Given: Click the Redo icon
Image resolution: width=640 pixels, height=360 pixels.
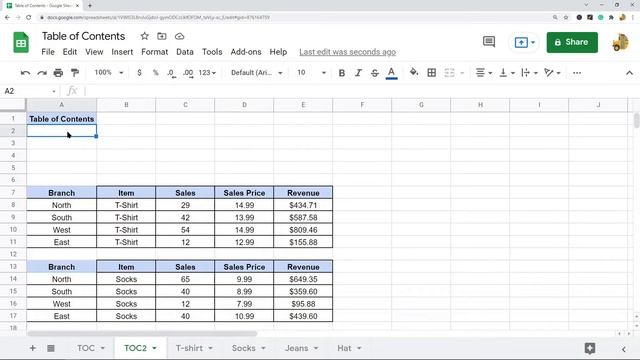Looking at the screenshot, I should [42, 73].
